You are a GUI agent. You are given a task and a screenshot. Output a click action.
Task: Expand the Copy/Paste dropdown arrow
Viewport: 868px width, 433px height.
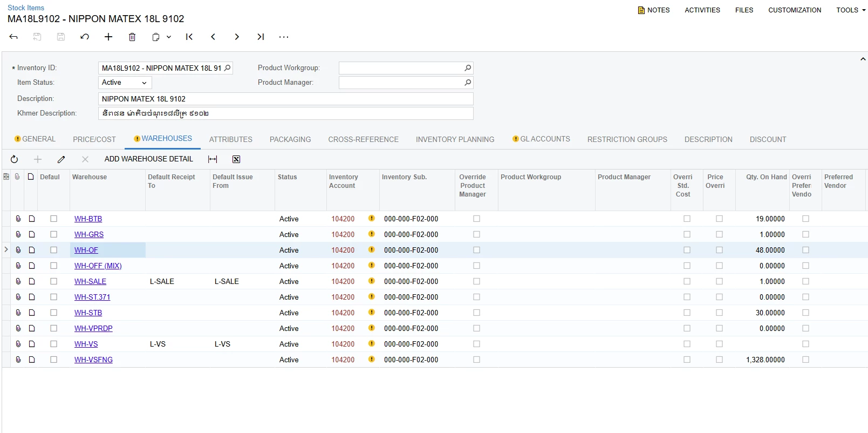click(169, 37)
